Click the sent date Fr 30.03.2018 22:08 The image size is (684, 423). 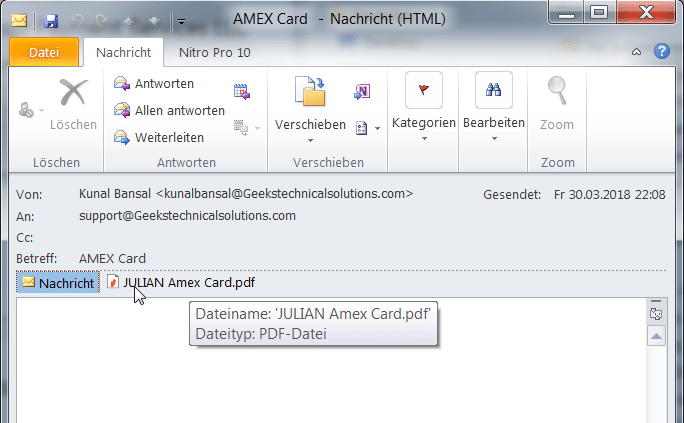609,194
